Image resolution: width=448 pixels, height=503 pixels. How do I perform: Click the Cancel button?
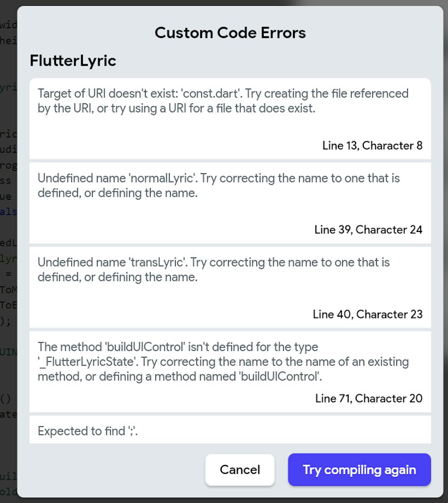[x=240, y=469]
